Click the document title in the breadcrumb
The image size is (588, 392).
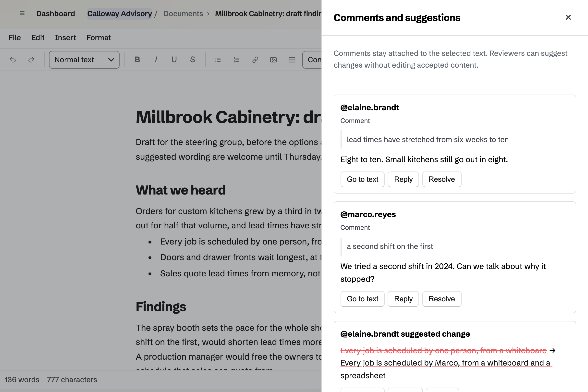click(x=268, y=13)
